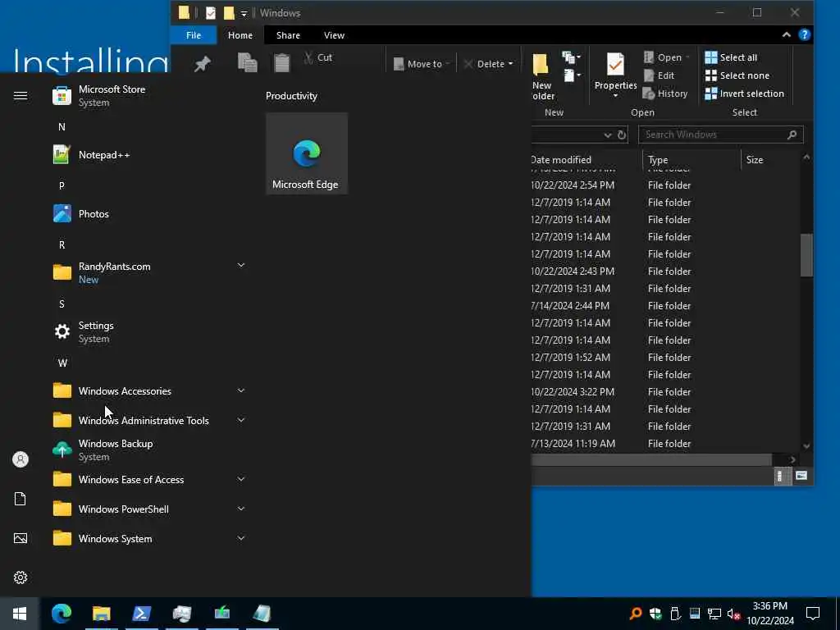Open Windows Backup app
This screenshot has width=840, height=630.
click(x=150, y=450)
